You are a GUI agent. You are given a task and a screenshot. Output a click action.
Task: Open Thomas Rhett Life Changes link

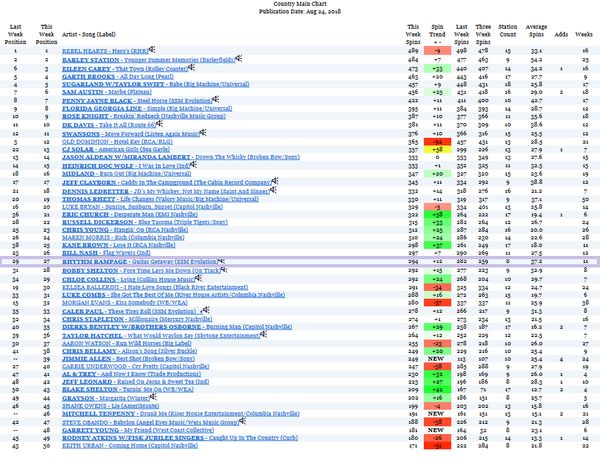coord(160,199)
